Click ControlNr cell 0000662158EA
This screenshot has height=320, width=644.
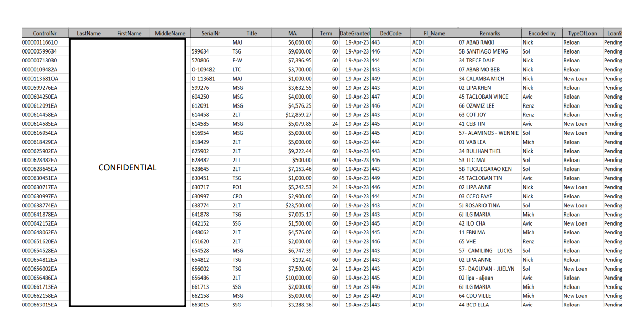click(45, 296)
